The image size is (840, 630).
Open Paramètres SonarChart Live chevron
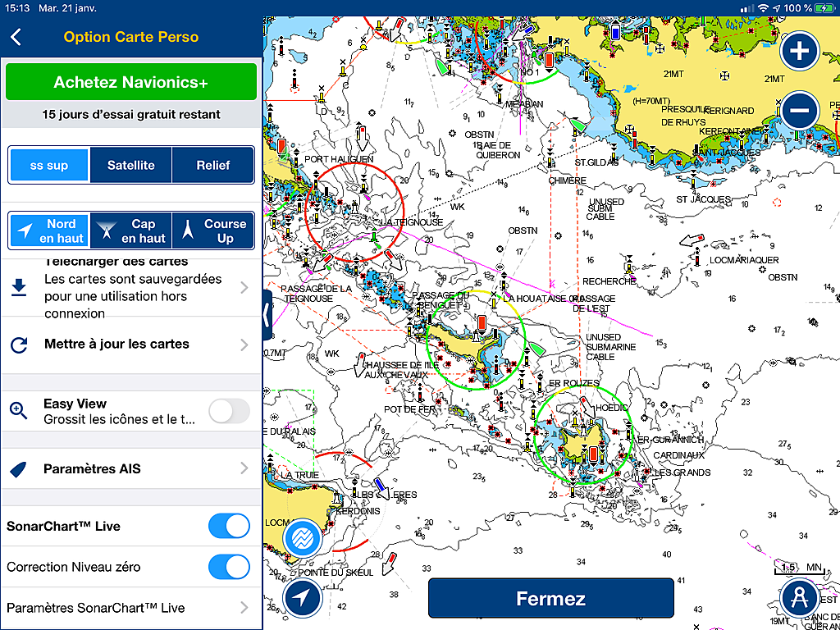[x=244, y=608]
